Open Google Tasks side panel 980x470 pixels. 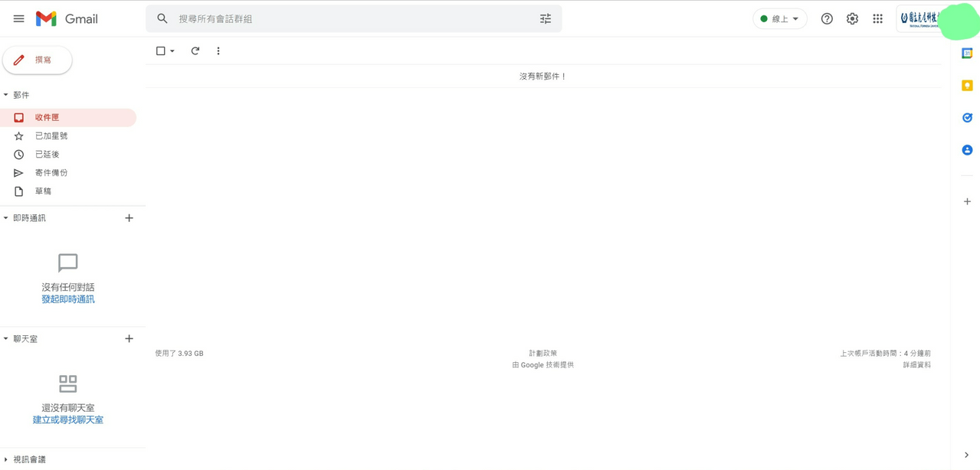point(967,117)
